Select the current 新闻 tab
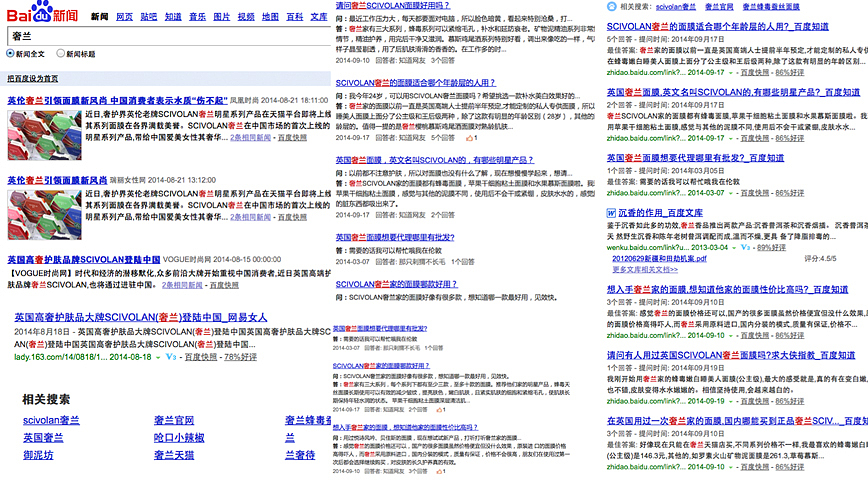Screen dimensions: 868x481 pyautogui.click(x=100, y=17)
